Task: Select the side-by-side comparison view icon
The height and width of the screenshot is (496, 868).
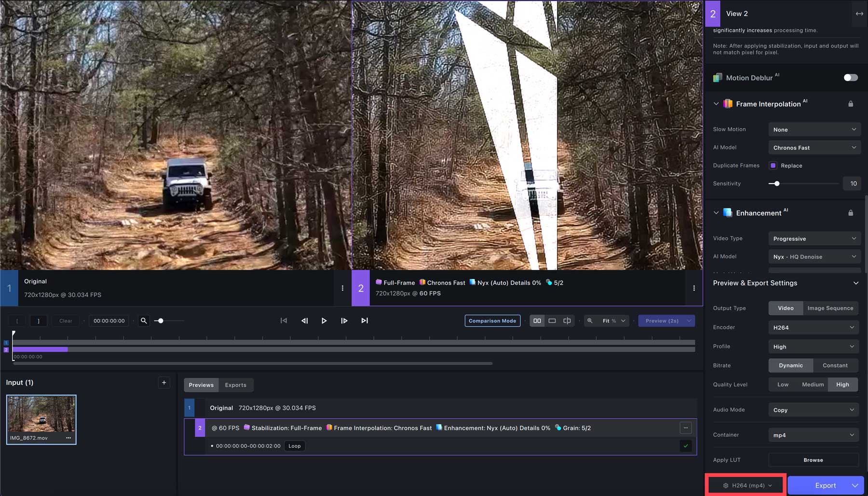Action: click(x=537, y=321)
